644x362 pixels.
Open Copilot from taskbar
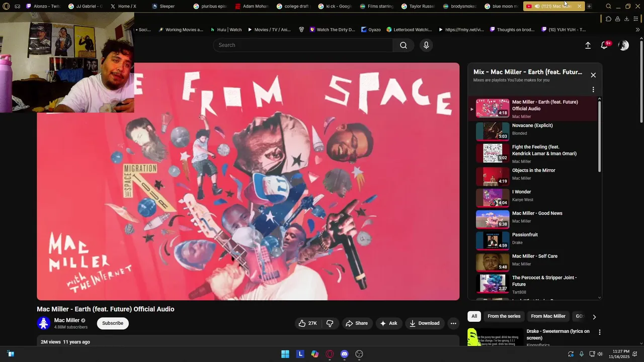tap(315, 354)
